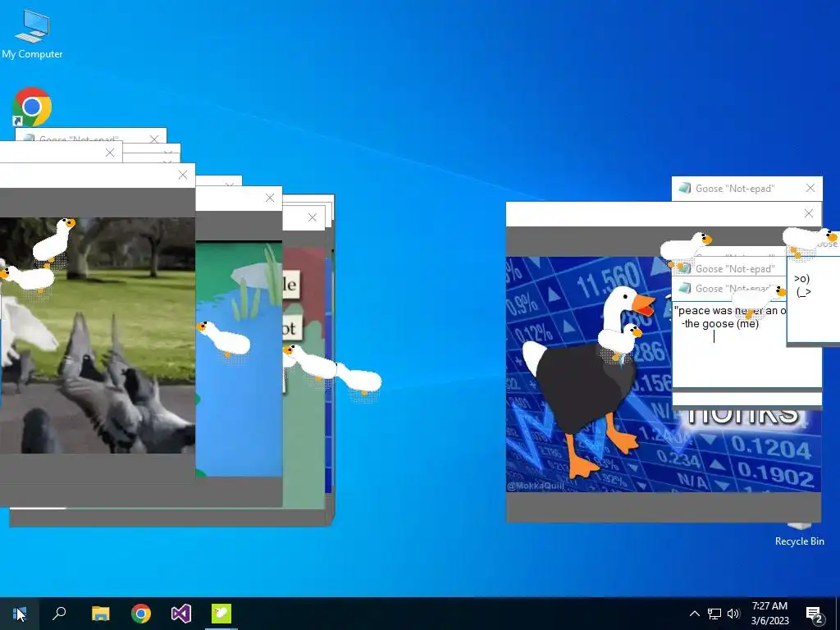This screenshot has height=630, width=840.
Task: Launch Chrome from the taskbar
Action: [141, 614]
